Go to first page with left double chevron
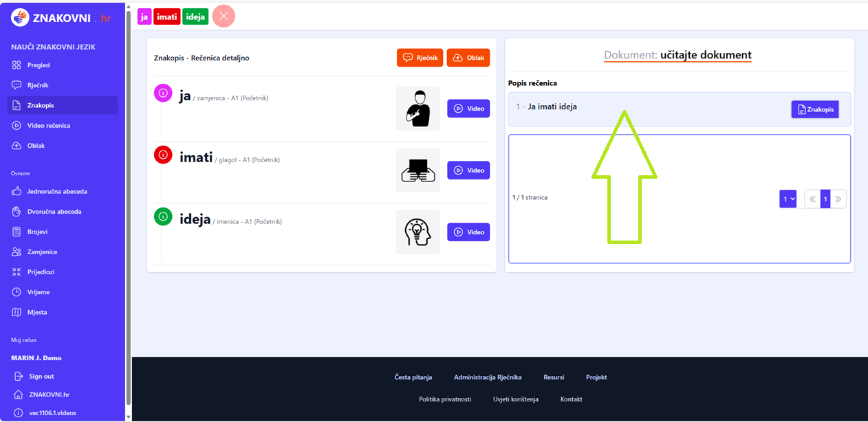Viewport: 868px width, 422px height. point(812,199)
